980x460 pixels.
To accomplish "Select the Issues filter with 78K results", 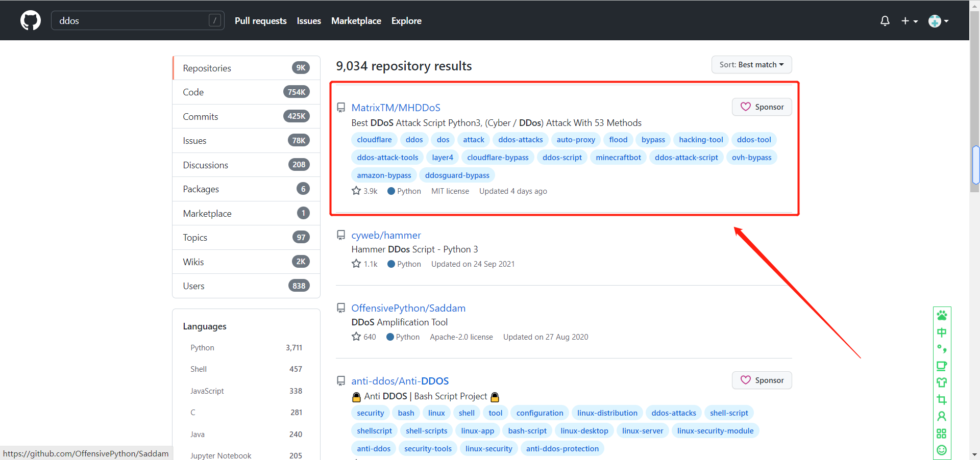I will tap(247, 141).
